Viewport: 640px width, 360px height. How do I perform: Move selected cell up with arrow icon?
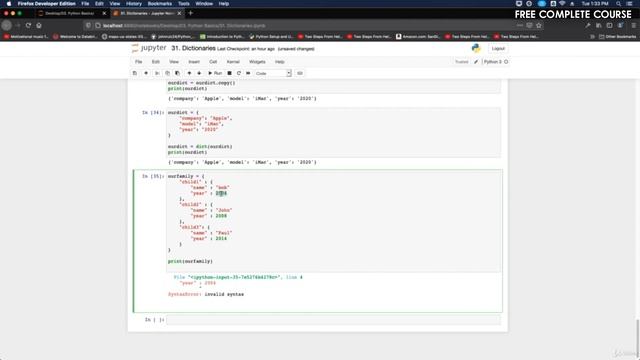coord(189,73)
